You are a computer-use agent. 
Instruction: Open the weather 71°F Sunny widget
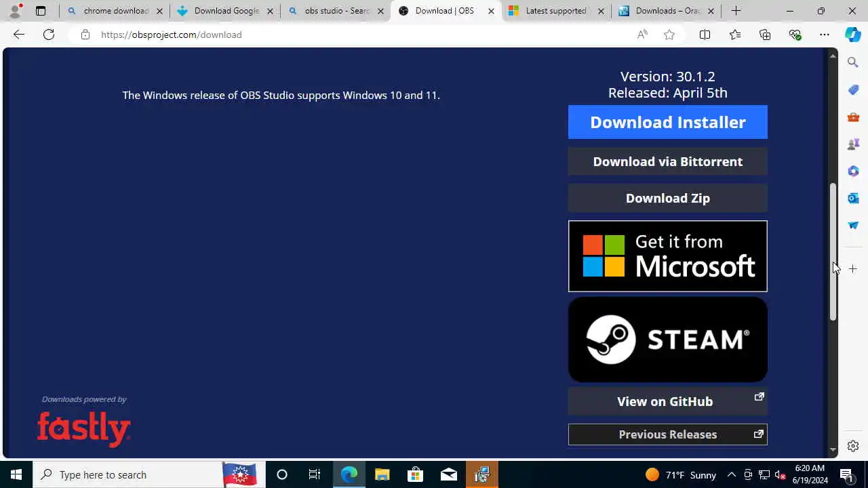click(x=680, y=474)
